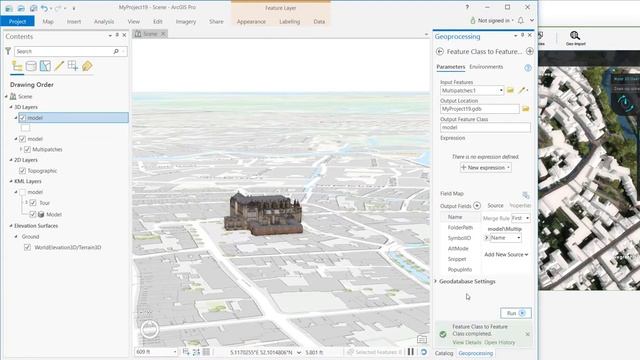Switch to the Environments tab

486,67
